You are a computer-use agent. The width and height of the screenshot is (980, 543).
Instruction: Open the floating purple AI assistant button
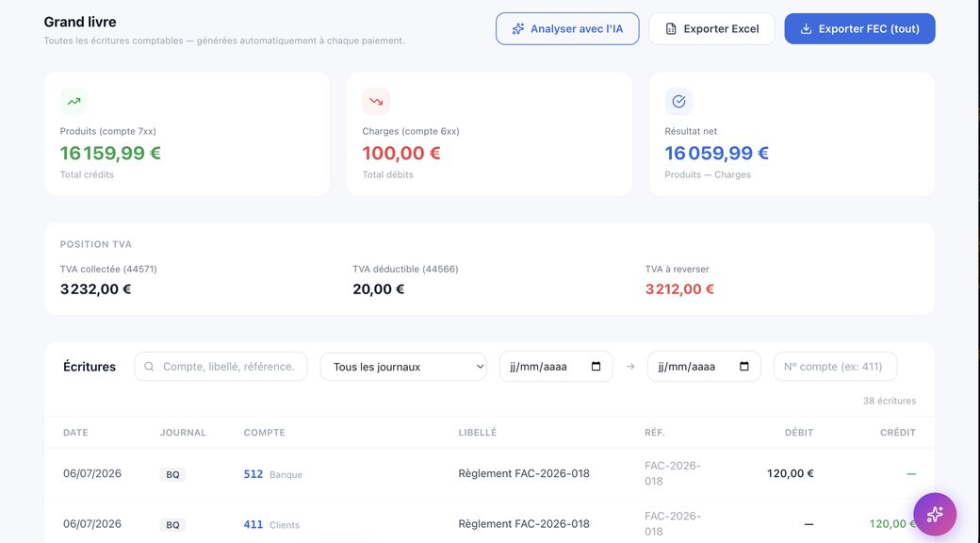tap(935, 514)
